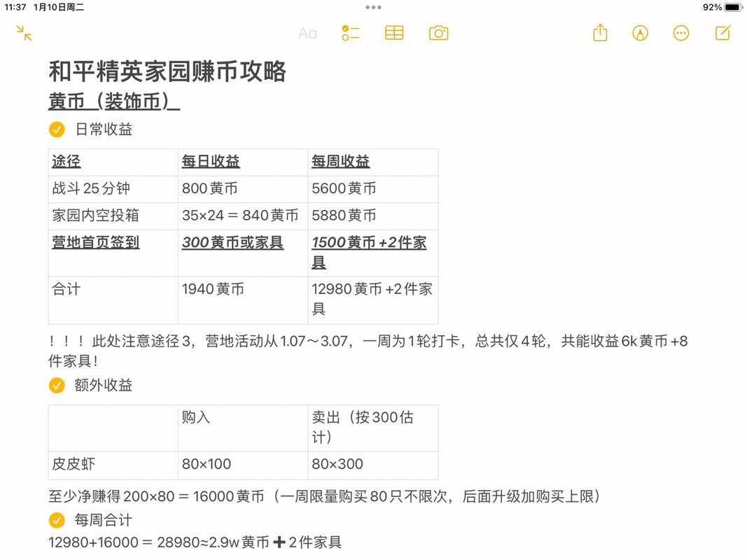Uncheck the 每周合计 checklist item
Screen dimensions: 747x560
tap(57, 520)
